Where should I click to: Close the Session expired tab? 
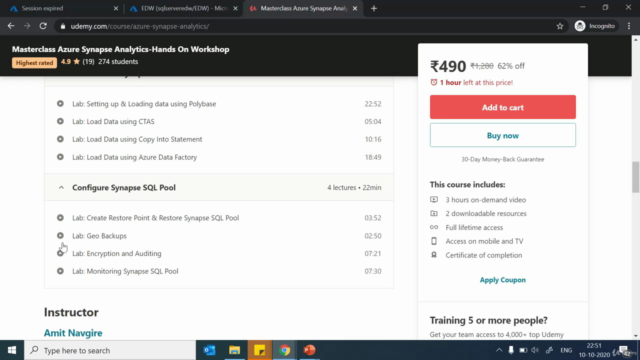coord(116,8)
